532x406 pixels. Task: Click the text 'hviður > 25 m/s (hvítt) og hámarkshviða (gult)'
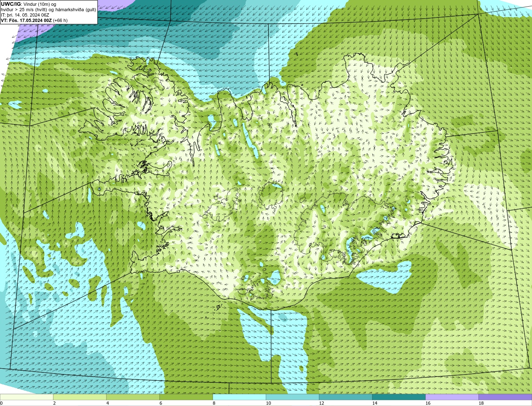point(48,10)
